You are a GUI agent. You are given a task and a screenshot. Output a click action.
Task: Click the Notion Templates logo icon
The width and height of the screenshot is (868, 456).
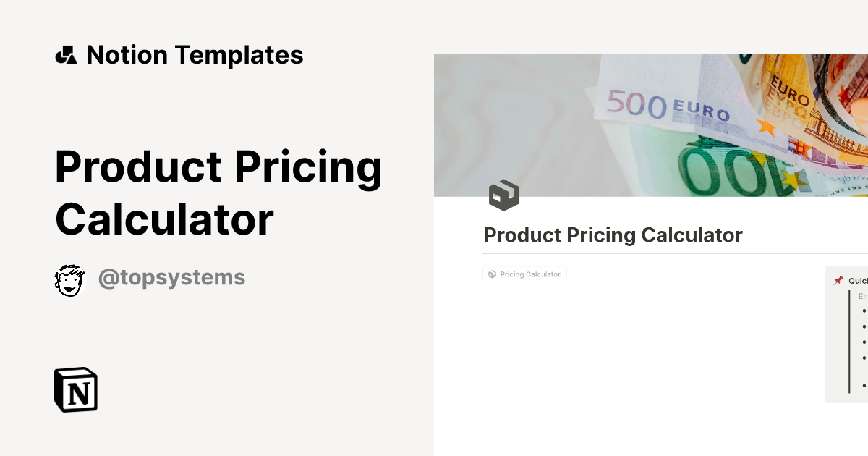point(66,54)
